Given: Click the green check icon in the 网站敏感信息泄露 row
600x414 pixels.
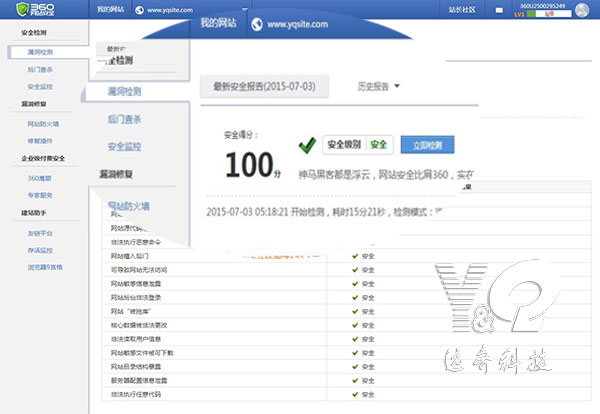Looking at the screenshot, I should point(355,284).
